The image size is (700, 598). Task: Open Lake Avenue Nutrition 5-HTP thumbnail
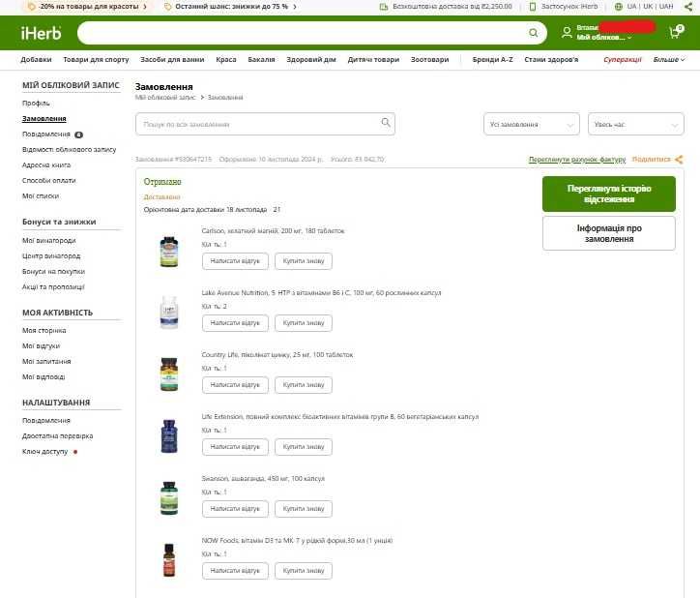[x=169, y=312]
